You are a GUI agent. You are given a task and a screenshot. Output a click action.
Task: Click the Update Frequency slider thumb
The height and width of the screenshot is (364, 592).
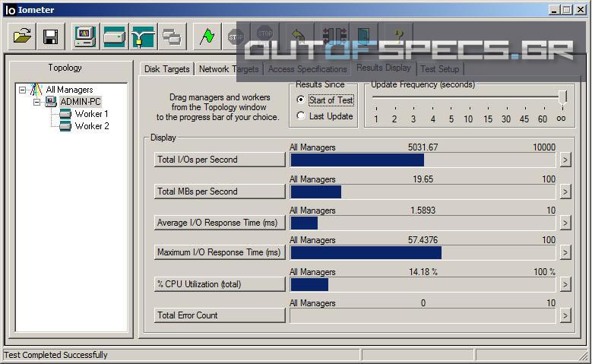563,97
